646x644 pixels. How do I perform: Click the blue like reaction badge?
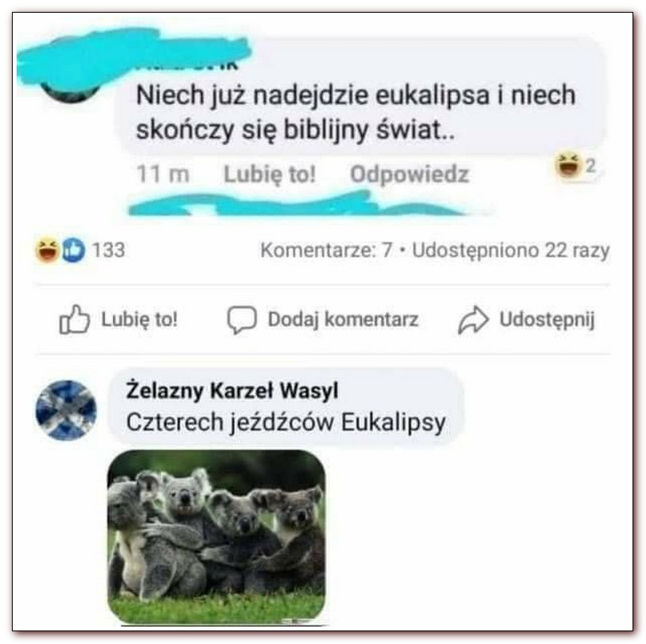pyautogui.click(x=74, y=250)
